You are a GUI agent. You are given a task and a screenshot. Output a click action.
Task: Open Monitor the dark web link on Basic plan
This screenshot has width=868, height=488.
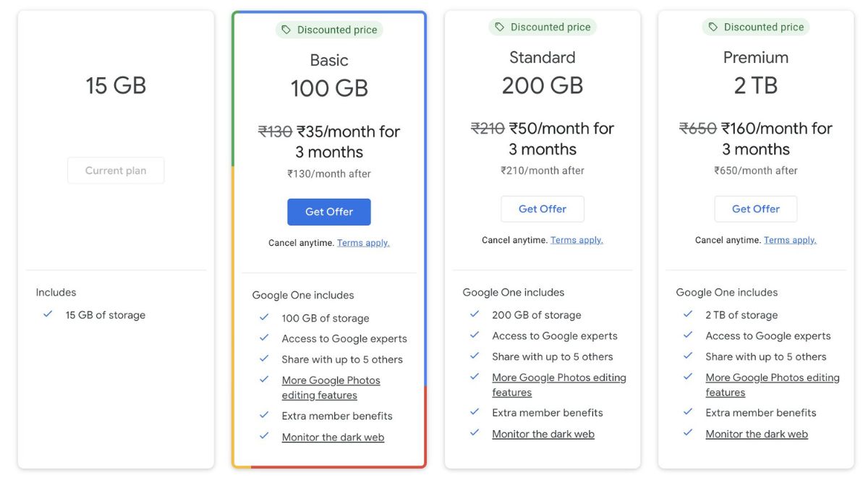point(333,437)
